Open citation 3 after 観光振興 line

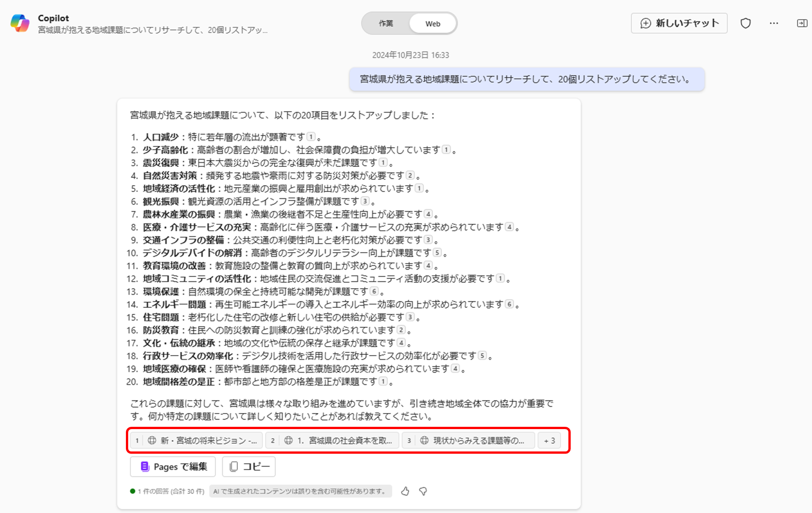click(x=365, y=201)
